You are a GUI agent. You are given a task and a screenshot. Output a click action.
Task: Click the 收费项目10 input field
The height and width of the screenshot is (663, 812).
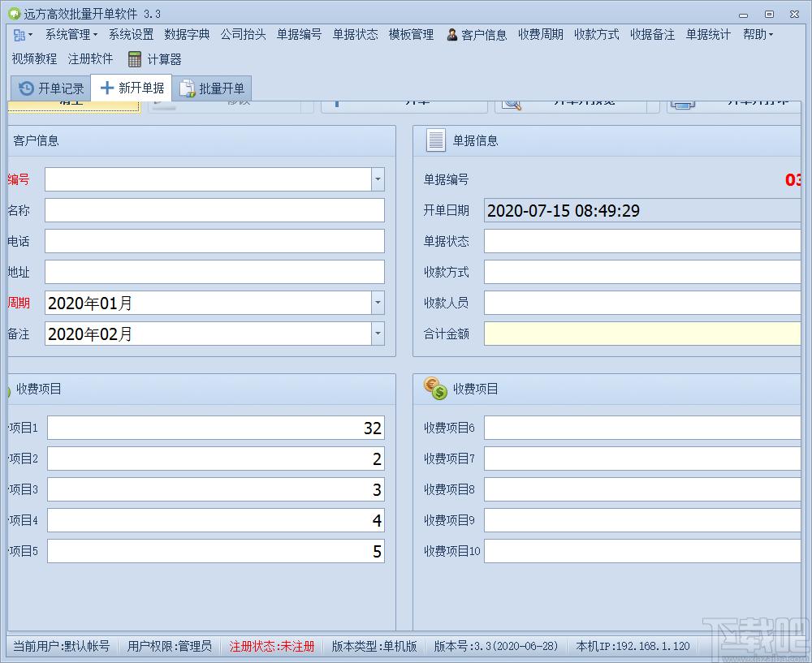pos(642,551)
